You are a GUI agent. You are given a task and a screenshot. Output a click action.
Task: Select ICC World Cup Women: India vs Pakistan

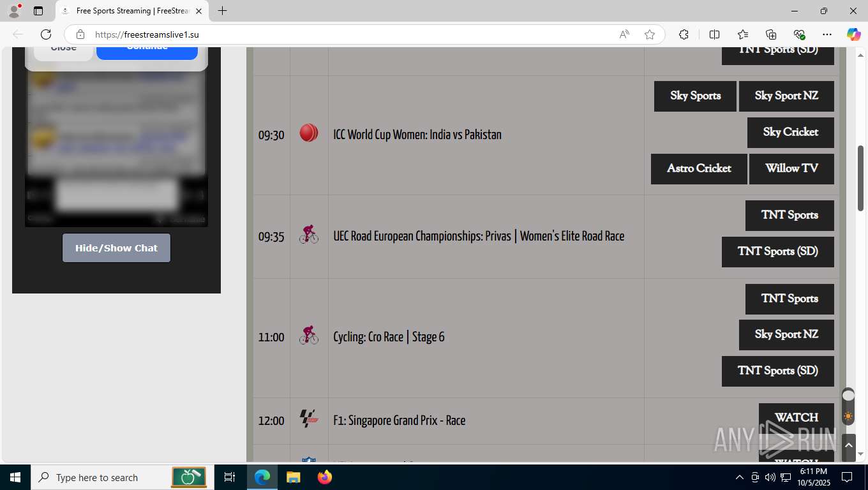click(417, 135)
